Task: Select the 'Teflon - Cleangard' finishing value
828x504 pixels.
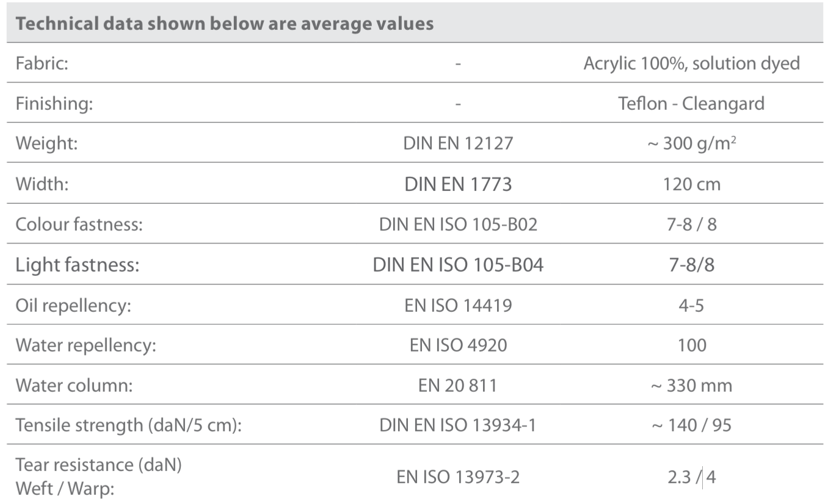Action: (x=691, y=103)
